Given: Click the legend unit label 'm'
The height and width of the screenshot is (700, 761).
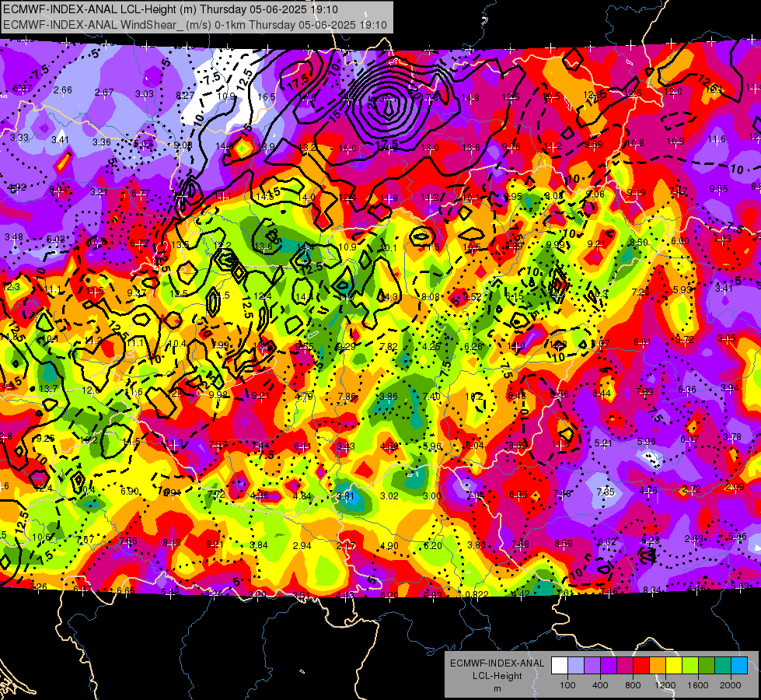Looking at the screenshot, I should pyautogui.click(x=497, y=688).
